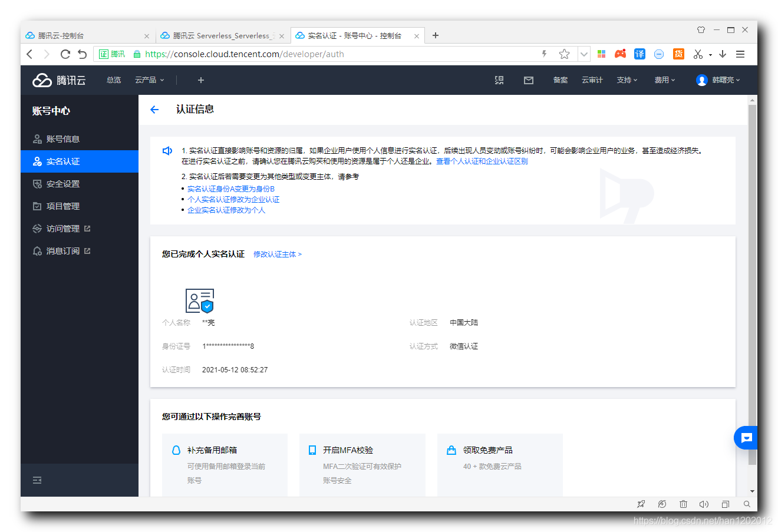Click the magnifier zoom icon in status bar
778x532 pixels.
coord(747,504)
